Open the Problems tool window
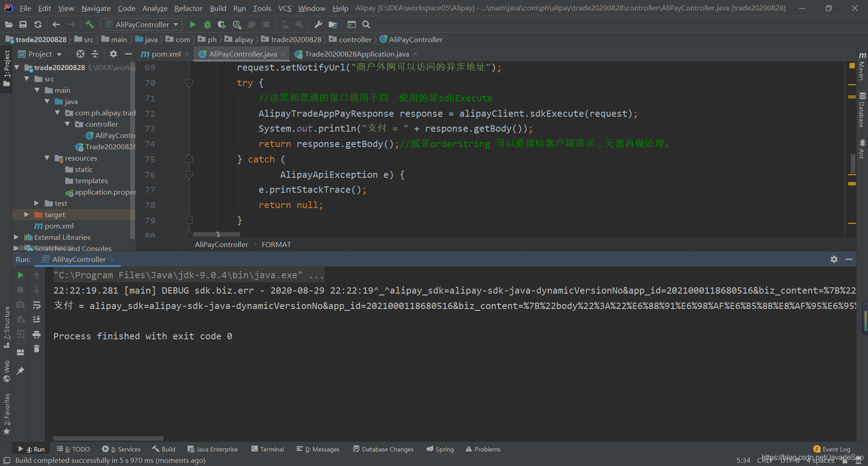Viewport: 868px width, 466px height. 483,449
